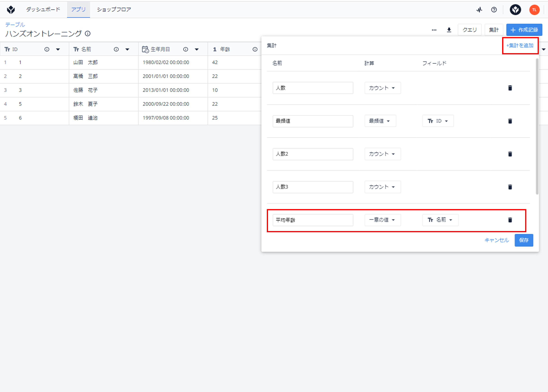The height and width of the screenshot is (392, 548).
Task: Click the 人数3 name input field
Action: 313,187
